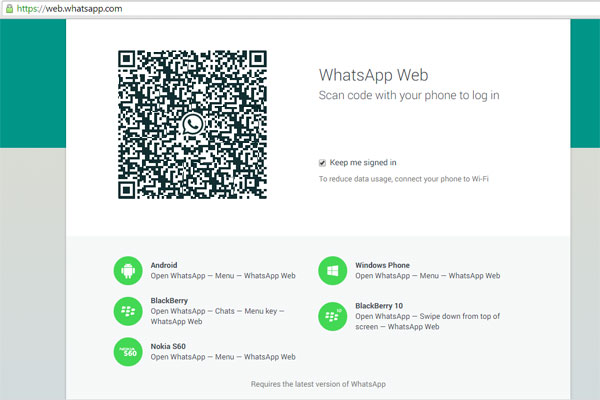Viewport: 600px width, 400px height.
Task: Click the Windows Phone instruction line
Action: click(427, 276)
